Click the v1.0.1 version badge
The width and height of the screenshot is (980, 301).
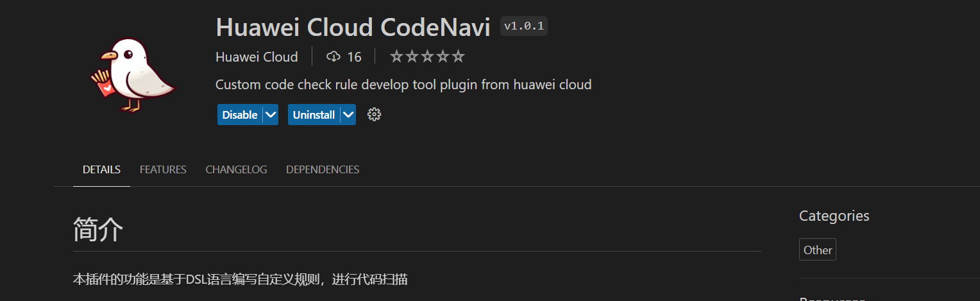point(523,26)
